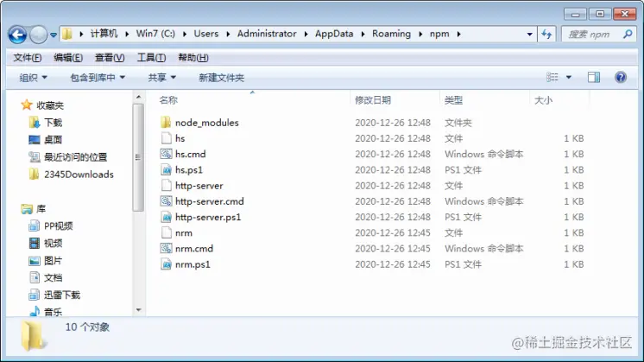Open 图片 library in sidebar

click(x=45, y=261)
